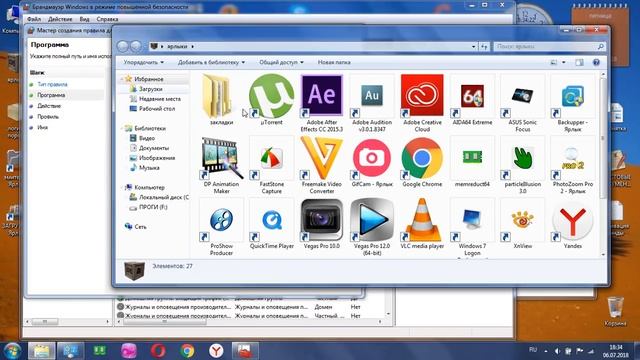Open the view options dropdown arrow
Viewport: 640px width, 360px height.
564,62
